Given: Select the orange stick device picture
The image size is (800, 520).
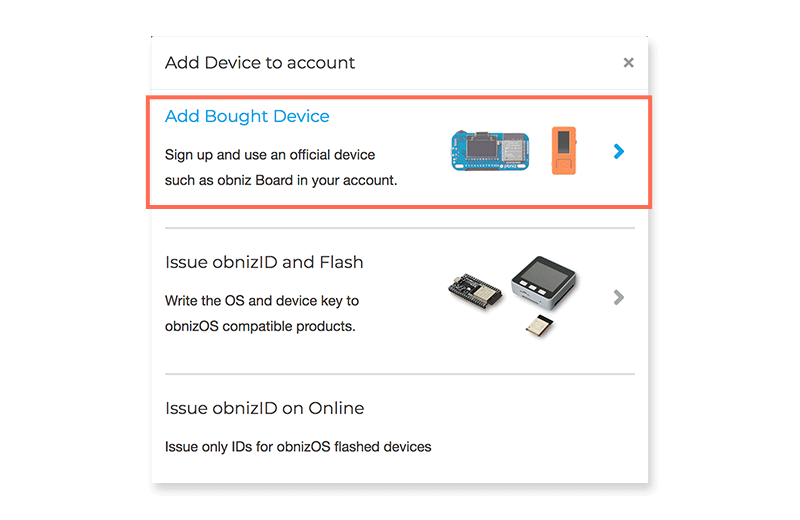Looking at the screenshot, I should coord(565,151).
